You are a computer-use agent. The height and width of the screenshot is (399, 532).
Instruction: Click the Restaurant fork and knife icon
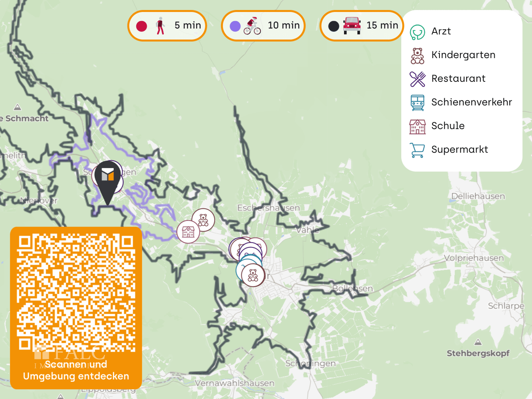[417, 79]
